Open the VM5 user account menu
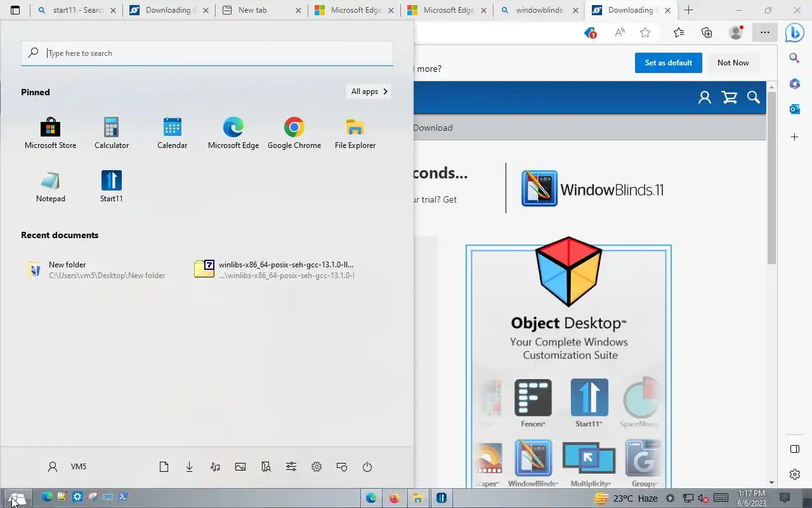Screen dimensions: 812x508 67,467
